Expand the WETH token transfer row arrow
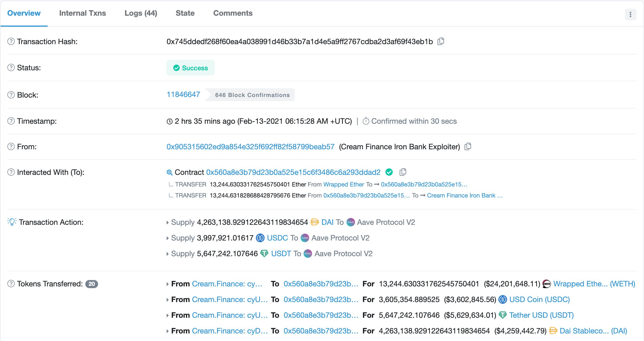Screen dimensions: 644x341 click(168, 284)
